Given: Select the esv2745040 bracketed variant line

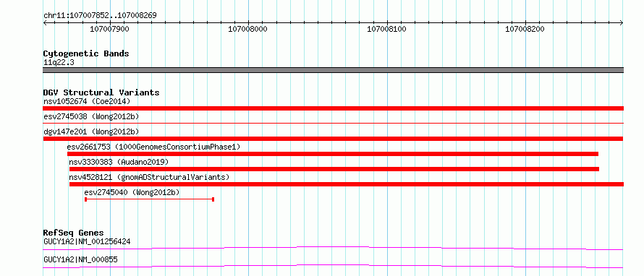Looking at the screenshot, I should tap(150, 199).
